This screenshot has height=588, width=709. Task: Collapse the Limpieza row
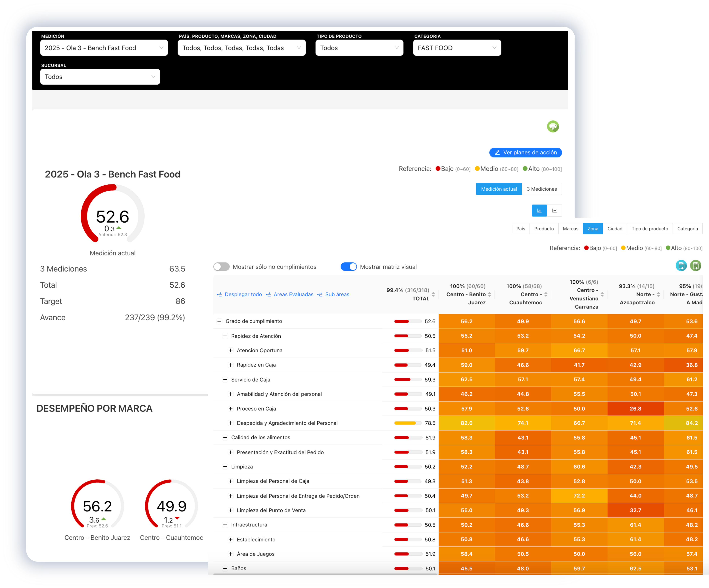pos(225,467)
